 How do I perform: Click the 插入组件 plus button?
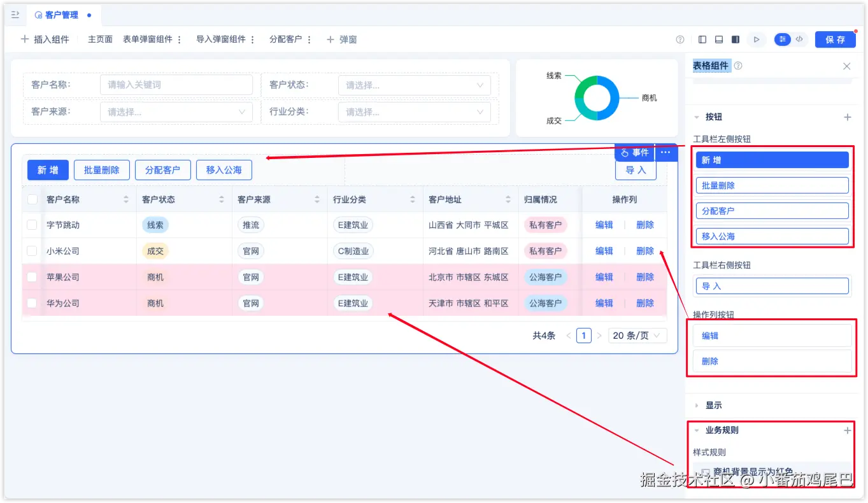(45, 39)
